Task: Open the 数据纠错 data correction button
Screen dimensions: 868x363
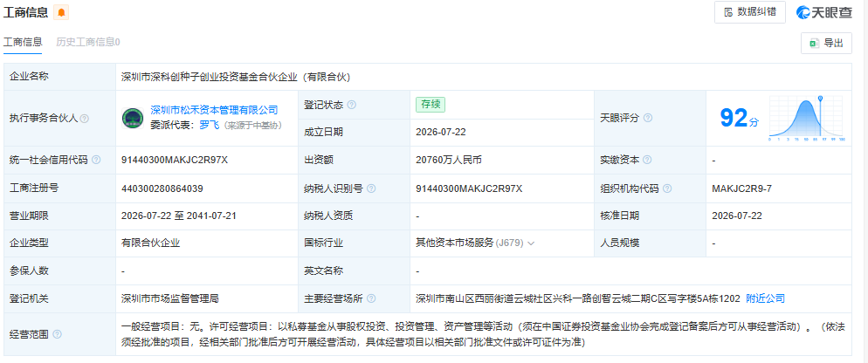Action: [x=750, y=12]
